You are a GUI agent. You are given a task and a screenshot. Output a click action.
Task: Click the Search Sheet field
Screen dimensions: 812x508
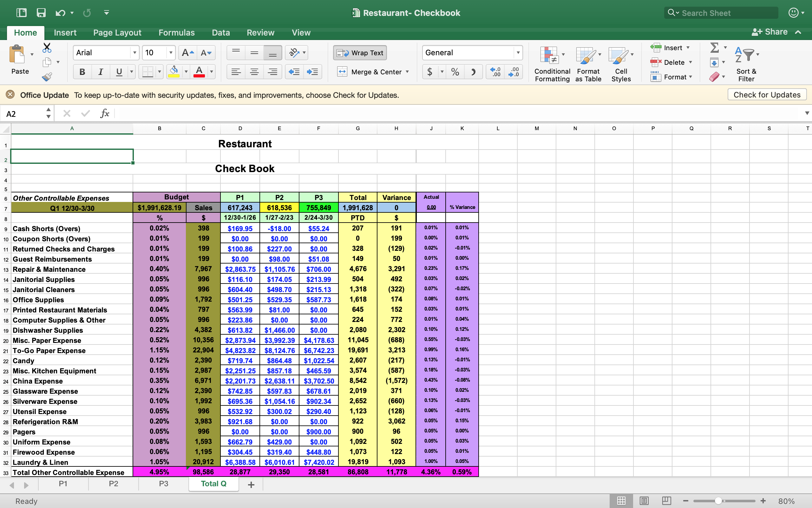pos(721,13)
